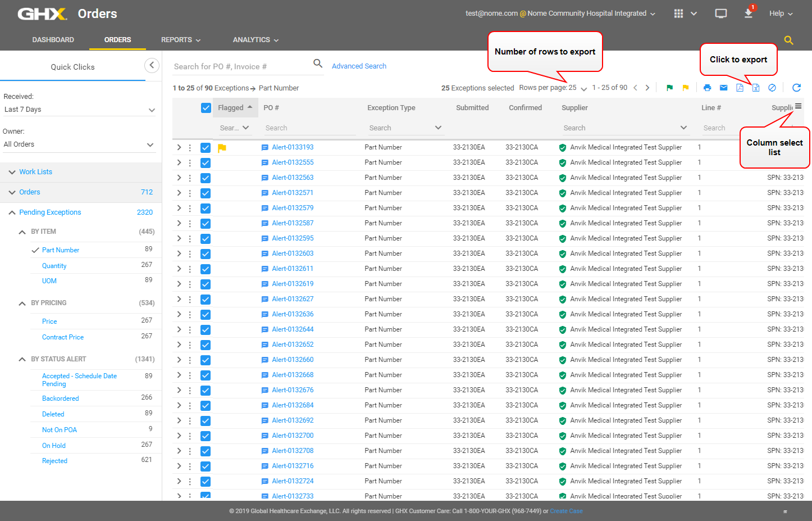
Task: Click the PO #, Invoice # search field
Action: (x=241, y=66)
